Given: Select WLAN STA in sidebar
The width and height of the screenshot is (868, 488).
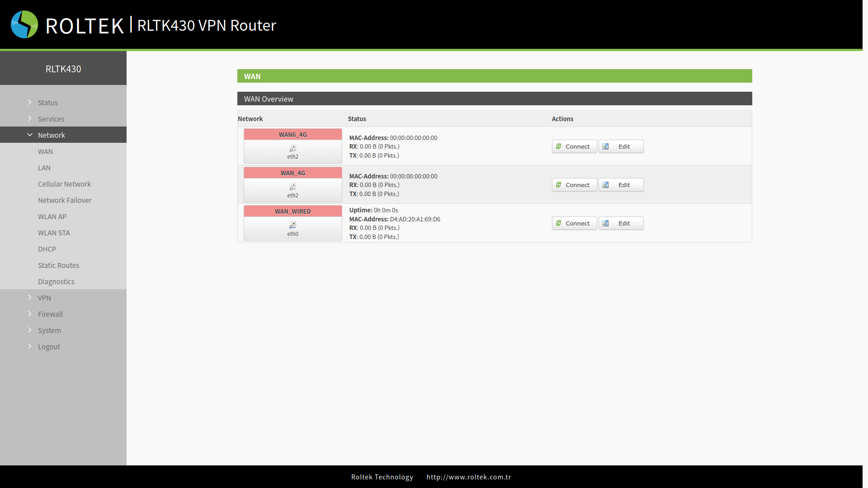Looking at the screenshot, I should click(54, 233).
